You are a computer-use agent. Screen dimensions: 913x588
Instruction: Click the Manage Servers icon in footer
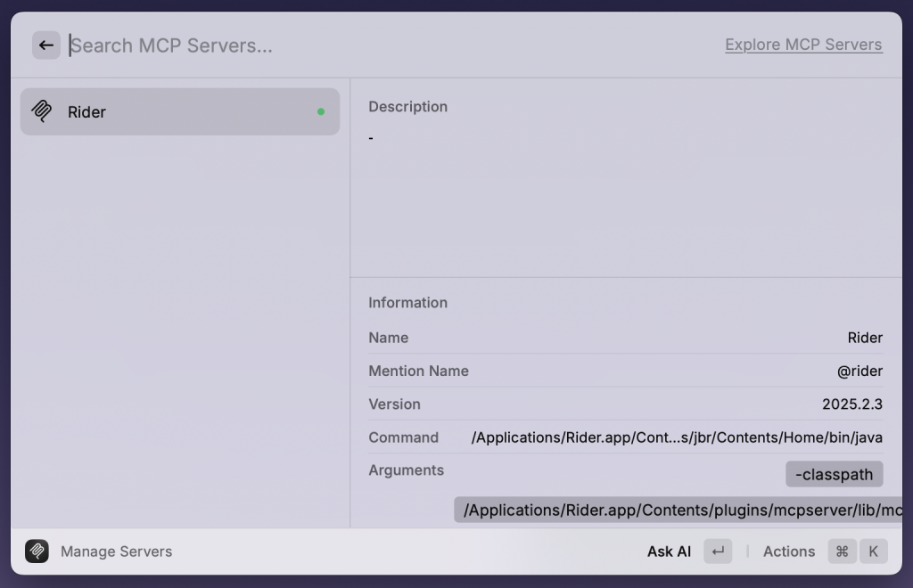pyautogui.click(x=37, y=551)
